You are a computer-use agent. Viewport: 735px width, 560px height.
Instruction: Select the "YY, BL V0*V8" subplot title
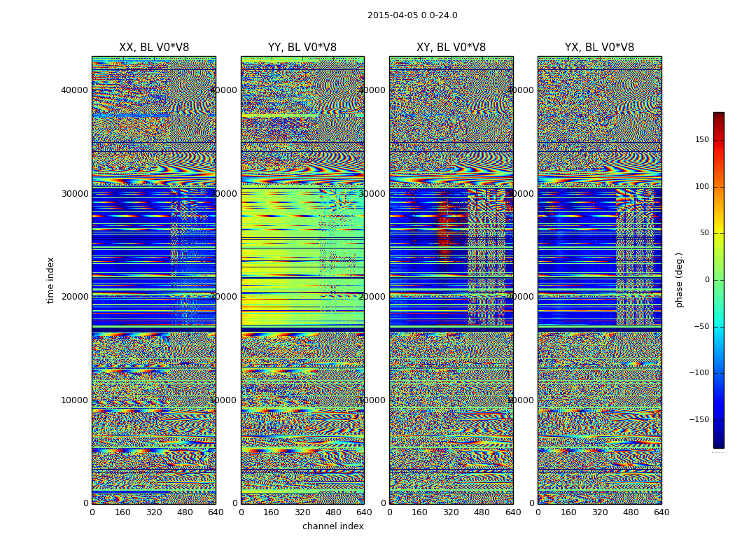[x=302, y=48]
